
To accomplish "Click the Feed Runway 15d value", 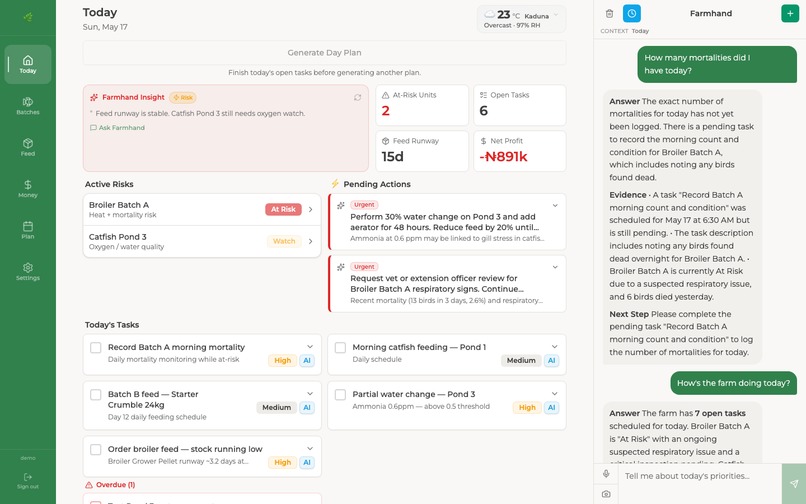I will point(392,156).
